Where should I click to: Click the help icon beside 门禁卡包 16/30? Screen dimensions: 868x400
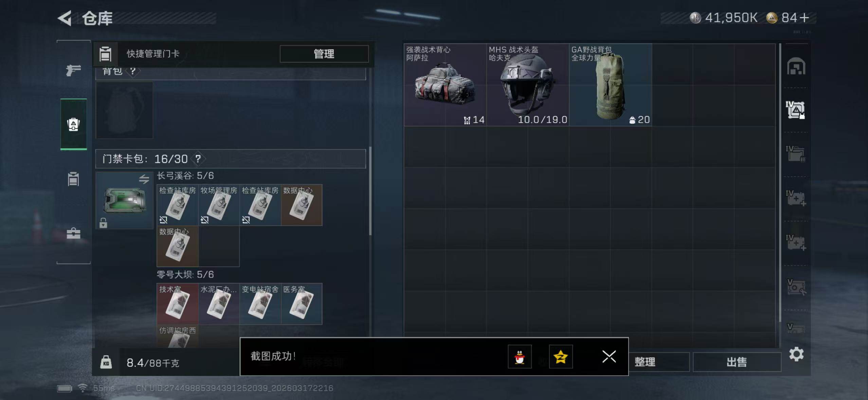click(x=198, y=159)
